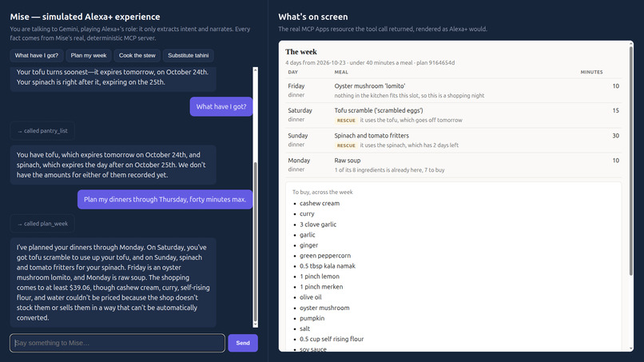Click the week panel scrollbar thumb
This screenshot has height=362, width=644.
pos(631,161)
